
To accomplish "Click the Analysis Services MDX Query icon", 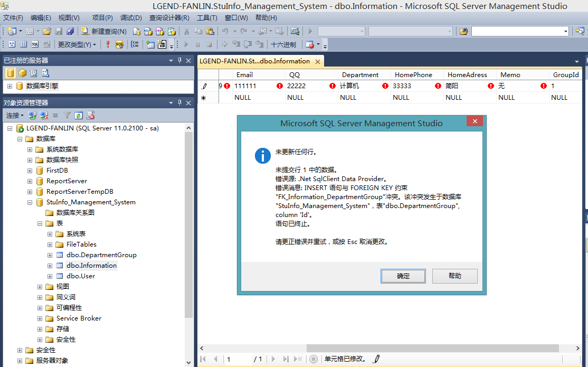I will click(x=148, y=31).
